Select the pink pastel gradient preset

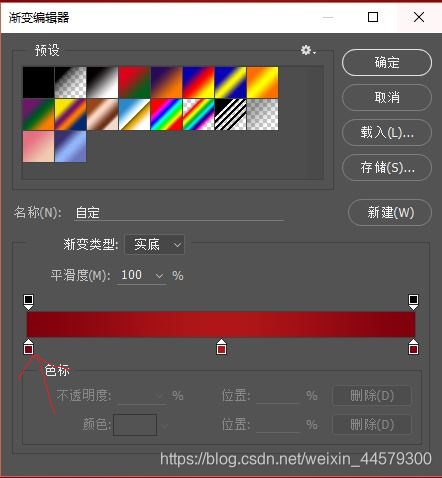pos(38,146)
